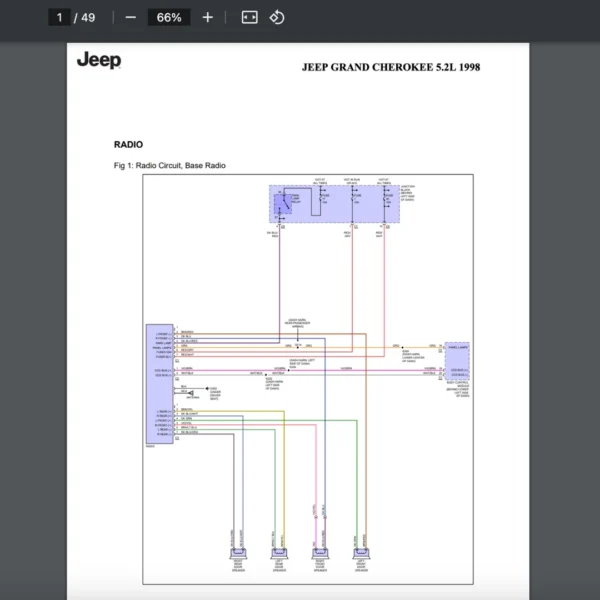The height and width of the screenshot is (600, 600).
Task: Click the total page count 49
Action: (89, 17)
